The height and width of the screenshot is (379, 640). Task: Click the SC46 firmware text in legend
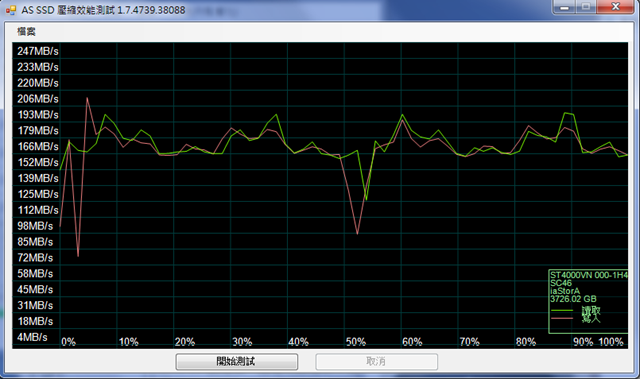[x=561, y=283]
